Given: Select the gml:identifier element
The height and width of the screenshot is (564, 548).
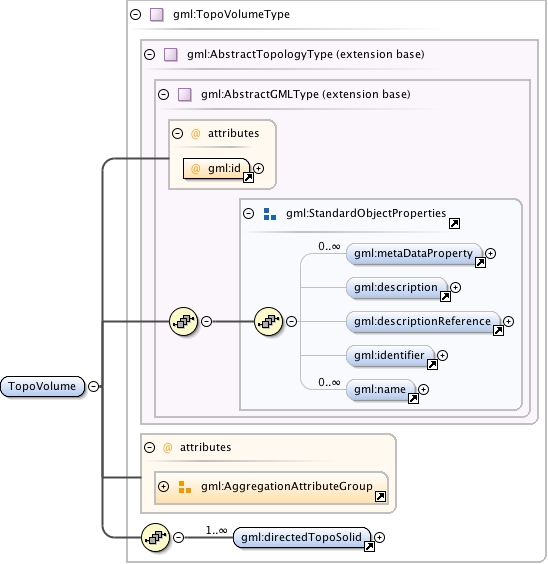Looking at the screenshot, I should [390, 355].
